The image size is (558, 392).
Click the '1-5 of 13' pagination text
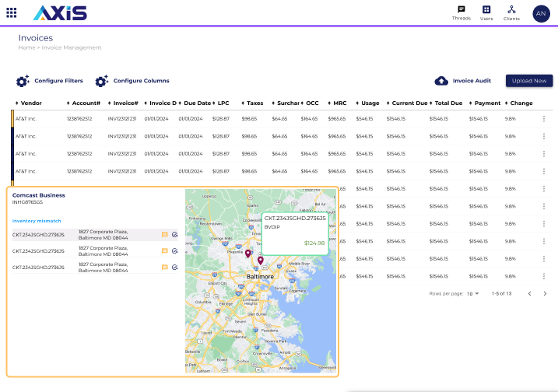[x=501, y=294]
